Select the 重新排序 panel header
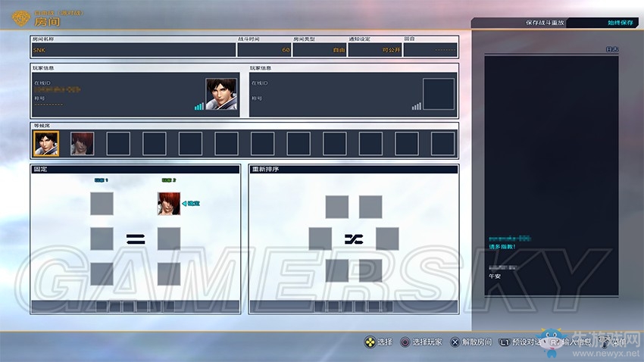Viewport: 644px width, 362px height. [x=354, y=169]
